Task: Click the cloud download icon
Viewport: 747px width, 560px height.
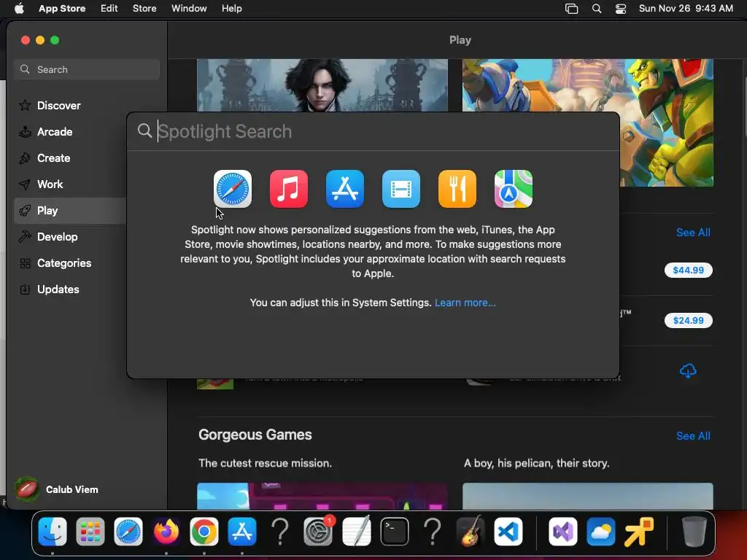Action: pos(688,370)
